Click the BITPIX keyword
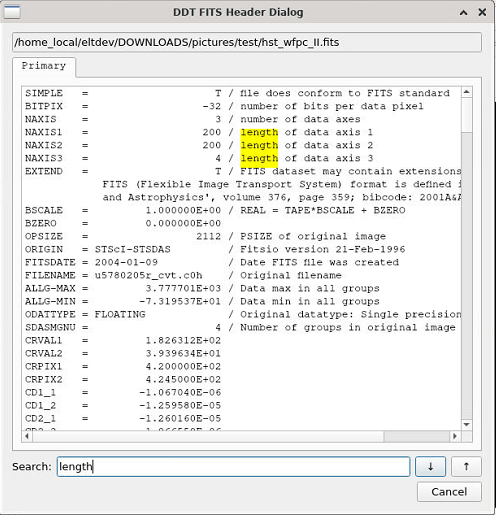496x515 pixels. click(x=44, y=106)
